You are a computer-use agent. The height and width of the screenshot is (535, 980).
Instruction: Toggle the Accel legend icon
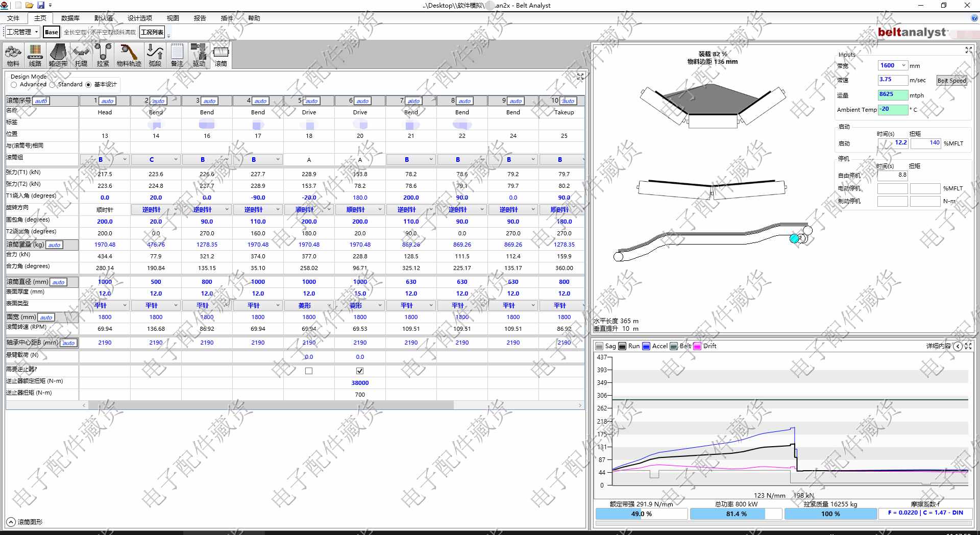point(646,346)
